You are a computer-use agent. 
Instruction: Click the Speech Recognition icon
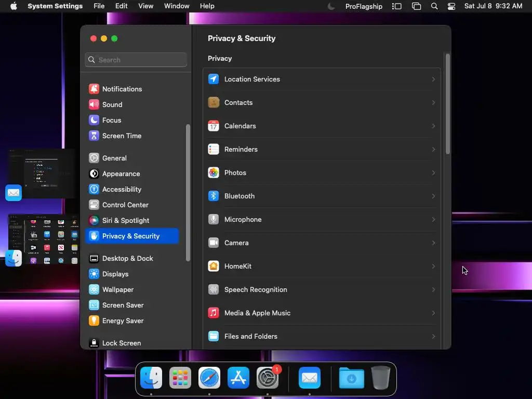click(x=214, y=290)
